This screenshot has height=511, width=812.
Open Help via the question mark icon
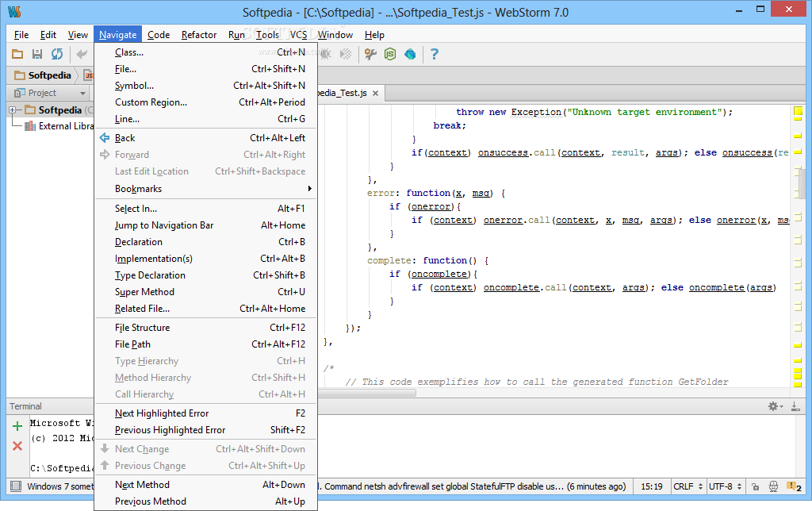point(435,54)
